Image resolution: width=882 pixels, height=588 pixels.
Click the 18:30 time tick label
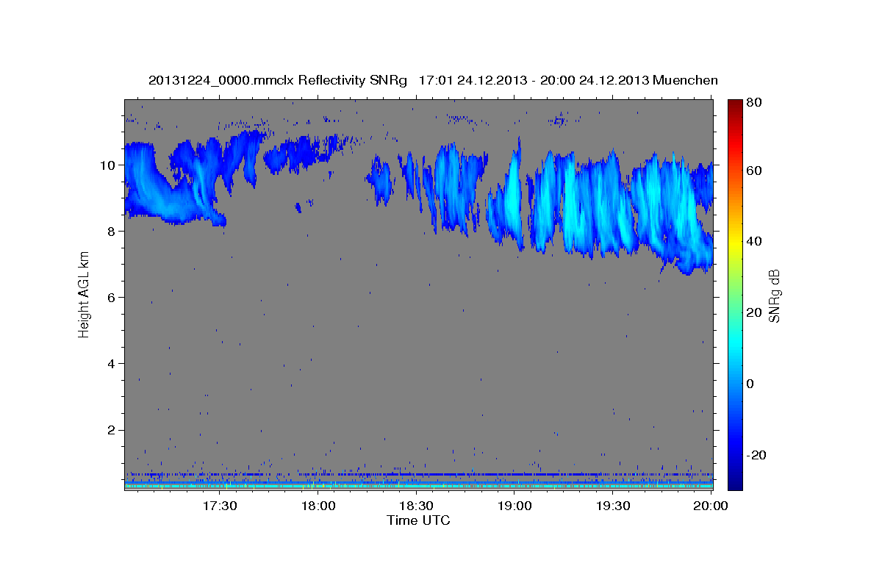(417, 506)
